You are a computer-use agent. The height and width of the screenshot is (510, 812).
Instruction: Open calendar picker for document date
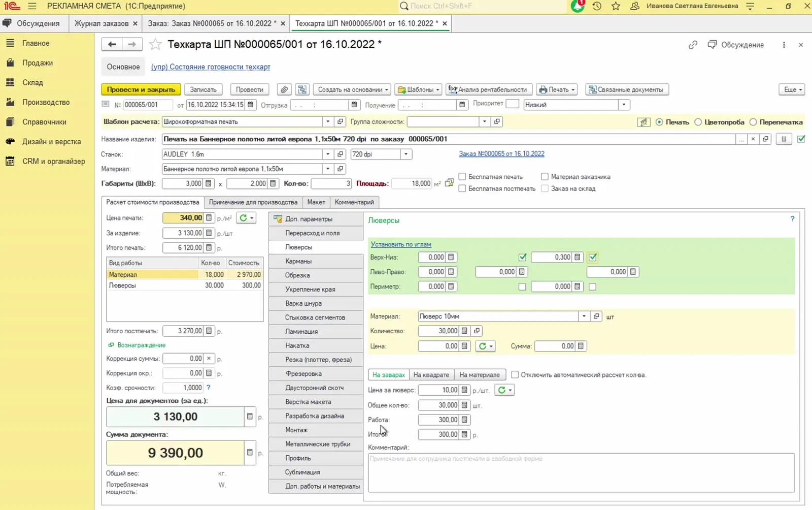[250, 105]
